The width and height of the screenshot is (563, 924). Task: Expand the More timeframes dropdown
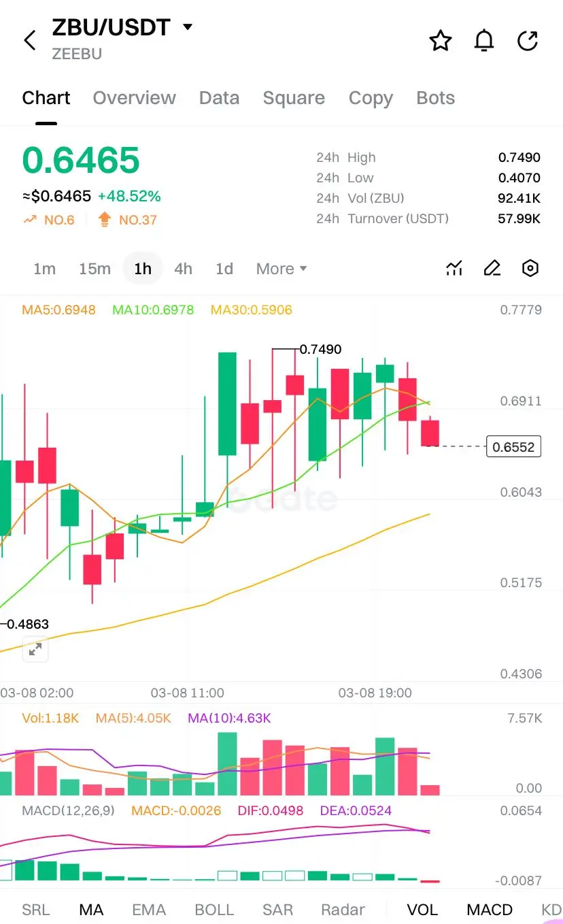(281, 269)
